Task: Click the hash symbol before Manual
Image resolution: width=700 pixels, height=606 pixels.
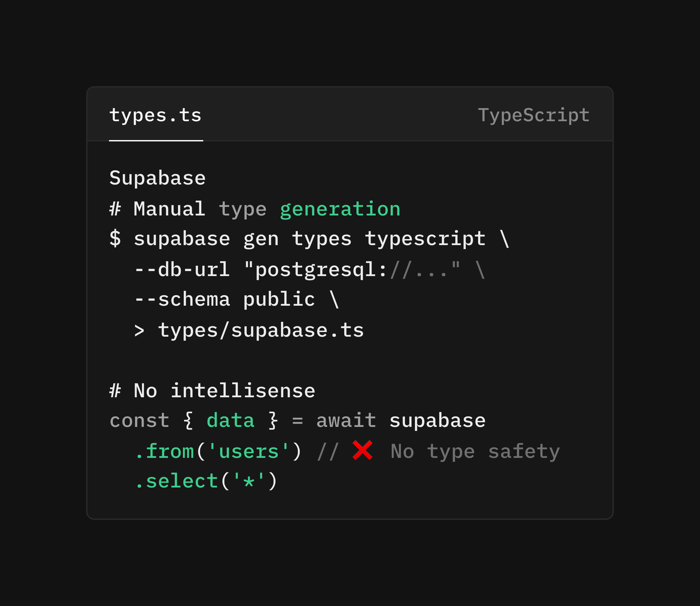Action: 115,209
